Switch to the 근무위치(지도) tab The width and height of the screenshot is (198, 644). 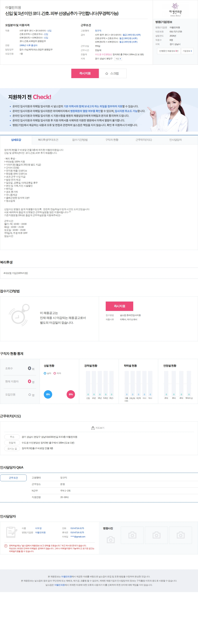pyautogui.click(x=144, y=140)
